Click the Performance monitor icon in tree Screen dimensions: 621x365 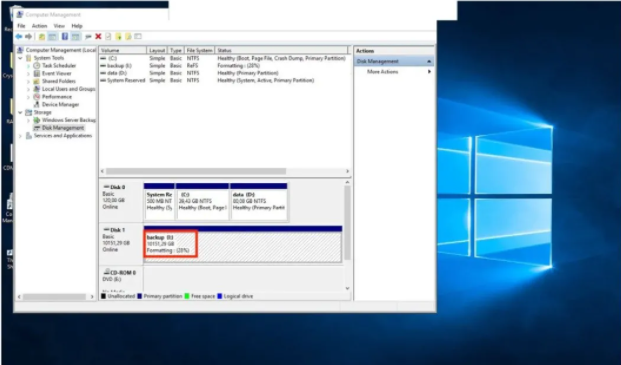point(37,97)
